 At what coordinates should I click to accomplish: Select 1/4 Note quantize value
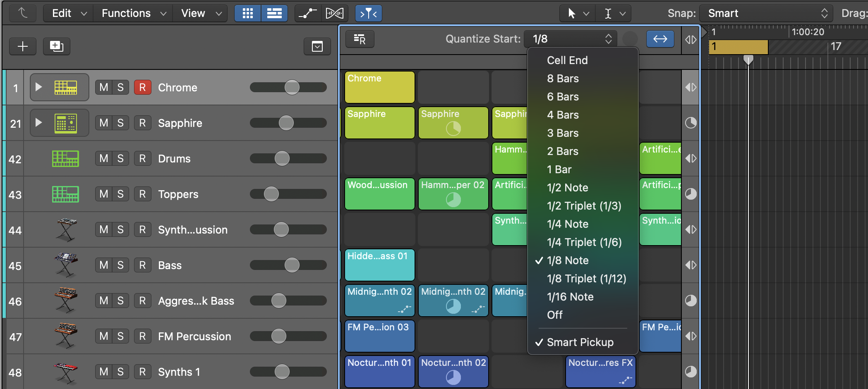click(568, 224)
